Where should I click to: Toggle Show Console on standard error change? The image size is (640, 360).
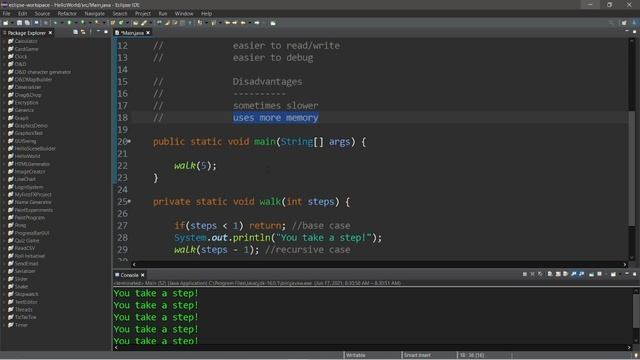coord(582,274)
